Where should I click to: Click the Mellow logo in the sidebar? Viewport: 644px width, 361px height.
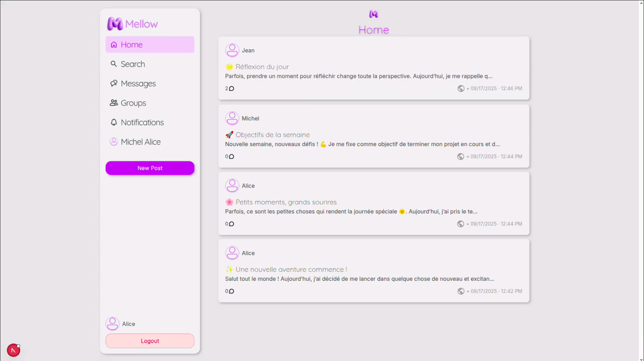tap(132, 24)
